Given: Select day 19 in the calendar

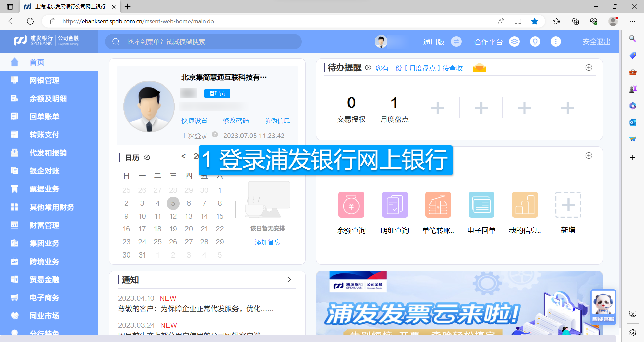Looking at the screenshot, I should click(x=173, y=229).
